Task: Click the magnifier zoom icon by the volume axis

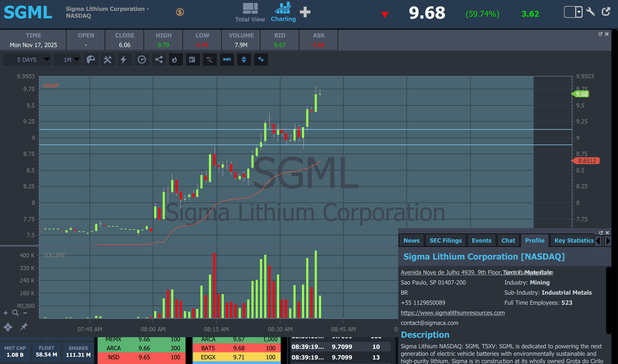Action: click(15, 313)
